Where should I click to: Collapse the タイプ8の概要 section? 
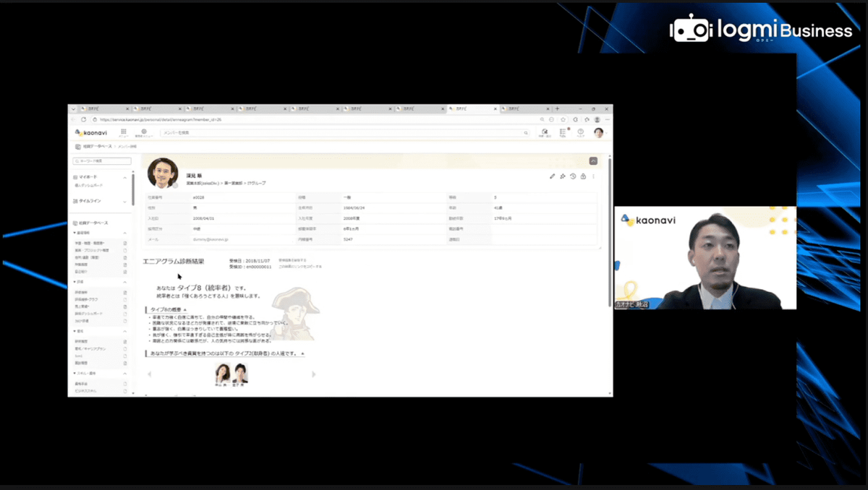pyautogui.click(x=184, y=309)
